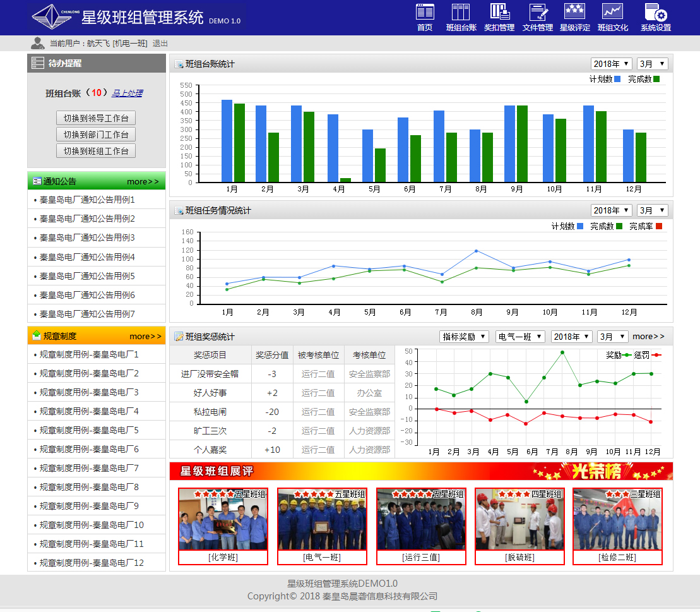
Task: Open the 系统设置 gear icon
Action: [655, 13]
